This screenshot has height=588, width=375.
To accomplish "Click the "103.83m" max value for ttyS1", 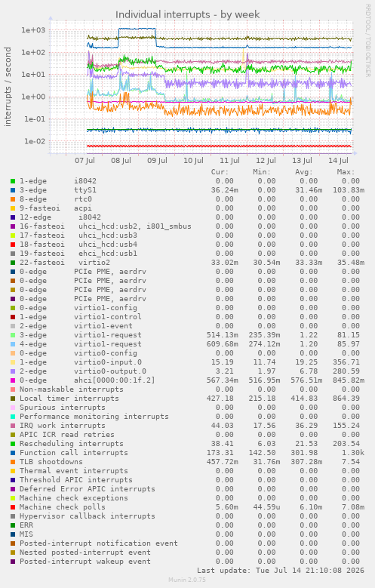I will point(349,190).
